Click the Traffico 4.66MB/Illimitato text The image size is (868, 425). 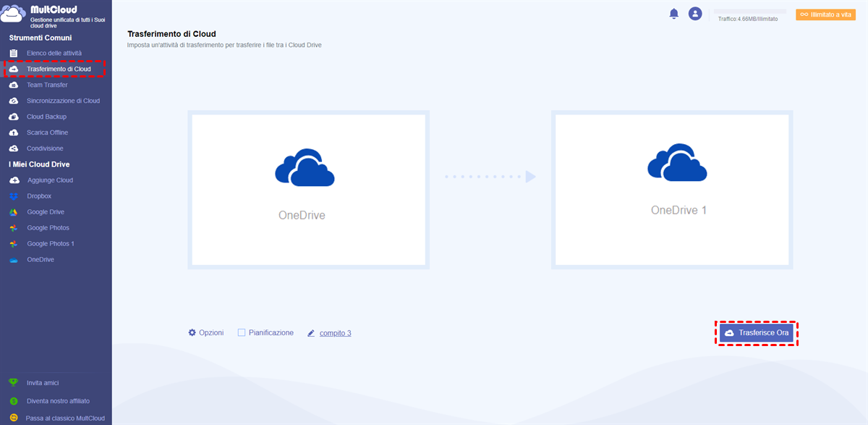click(x=748, y=19)
